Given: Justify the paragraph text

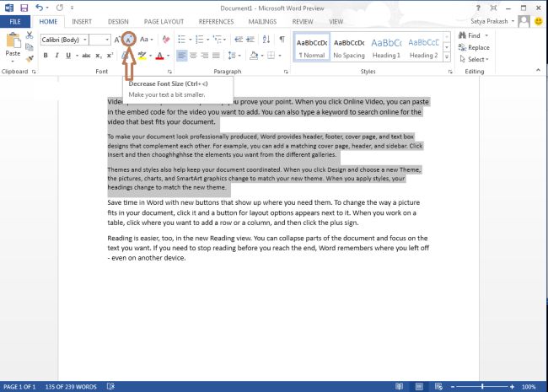Looking at the screenshot, I should [x=216, y=56].
